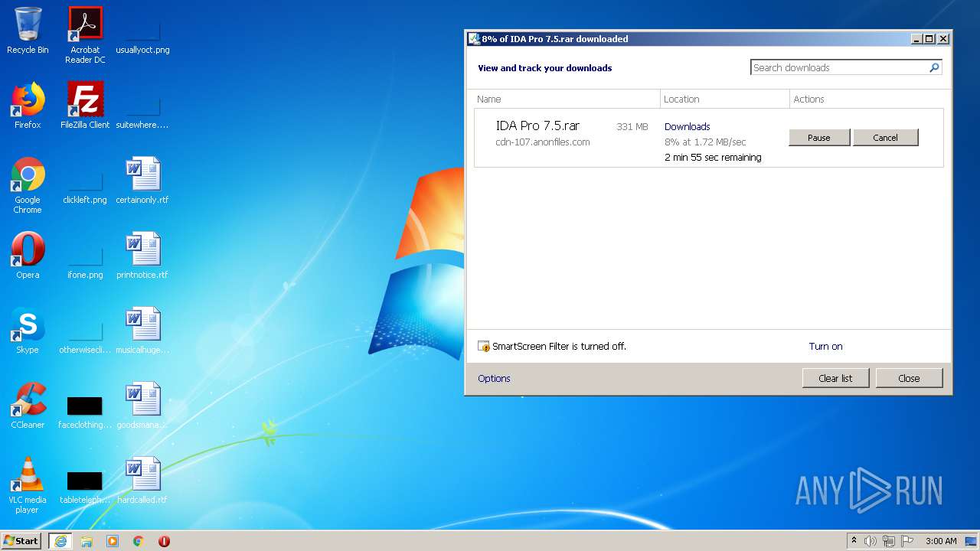
Task: Open Firefox from the desktop
Action: pyautogui.click(x=28, y=106)
